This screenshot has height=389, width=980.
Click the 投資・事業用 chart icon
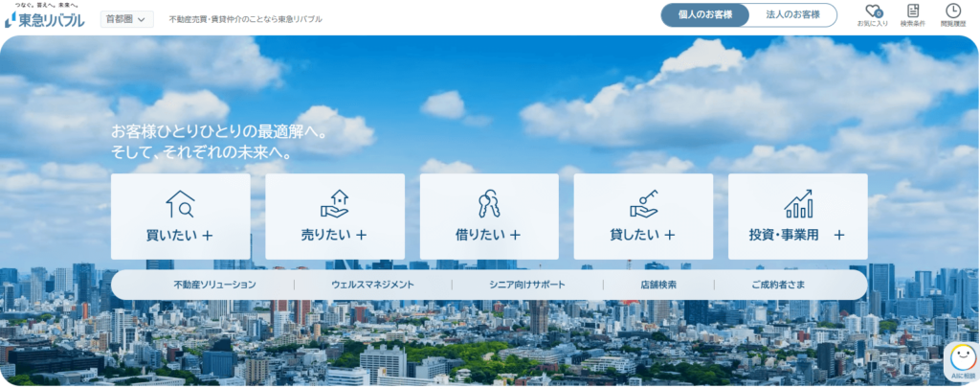(798, 204)
